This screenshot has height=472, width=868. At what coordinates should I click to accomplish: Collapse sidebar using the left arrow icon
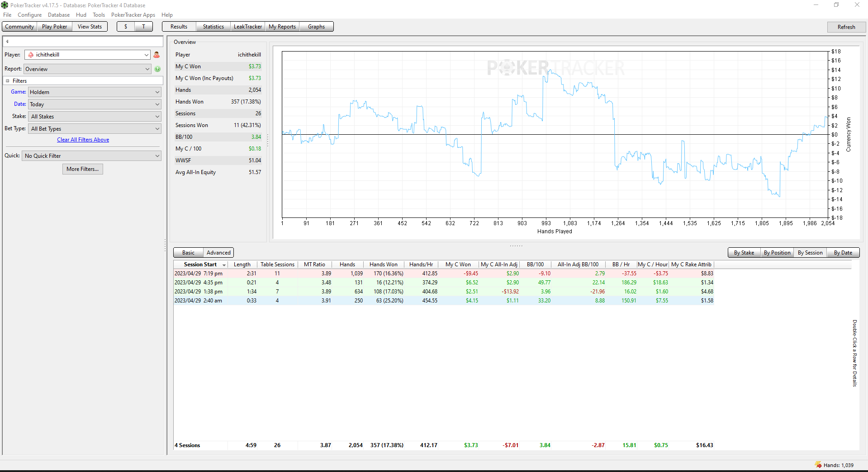(7, 42)
